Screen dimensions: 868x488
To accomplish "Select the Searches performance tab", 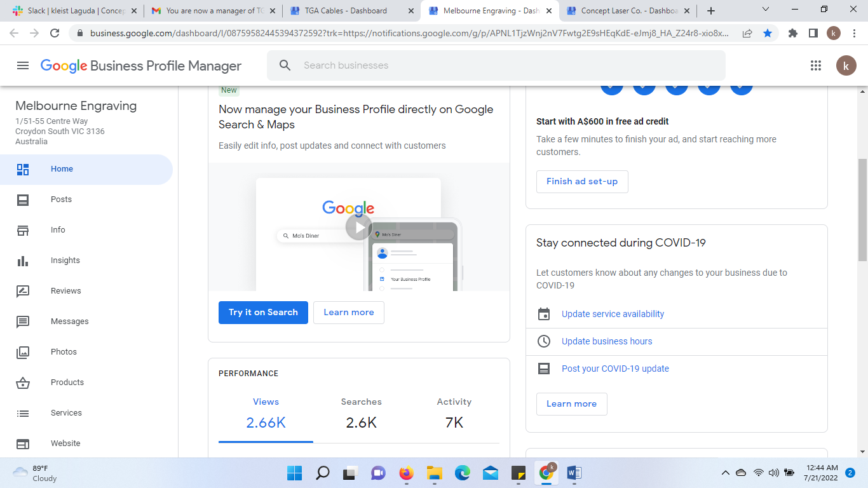I will point(361,414).
